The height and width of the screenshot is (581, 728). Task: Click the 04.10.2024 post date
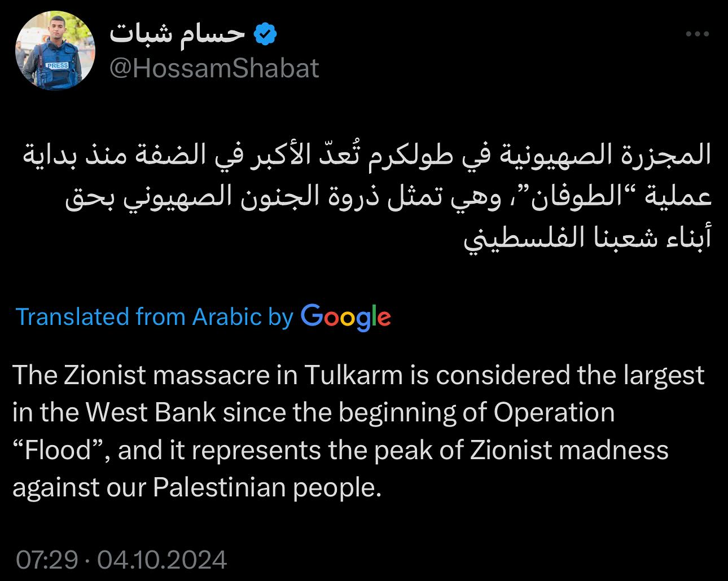162,560
